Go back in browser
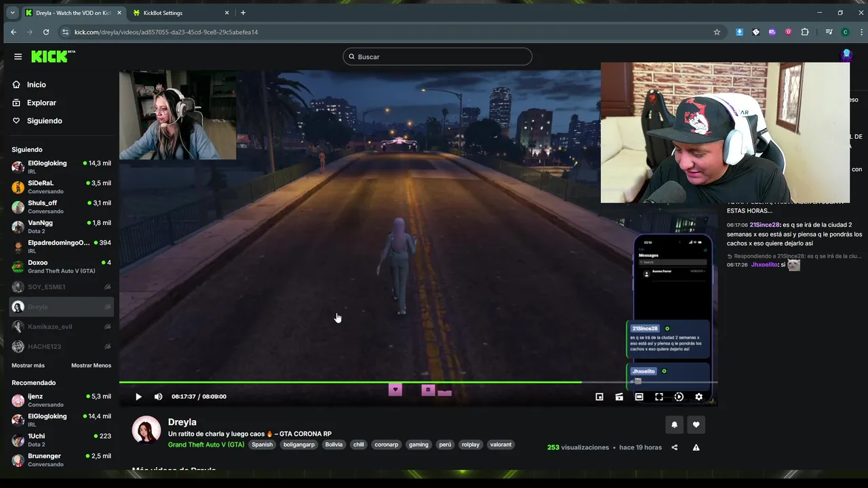 [14, 32]
